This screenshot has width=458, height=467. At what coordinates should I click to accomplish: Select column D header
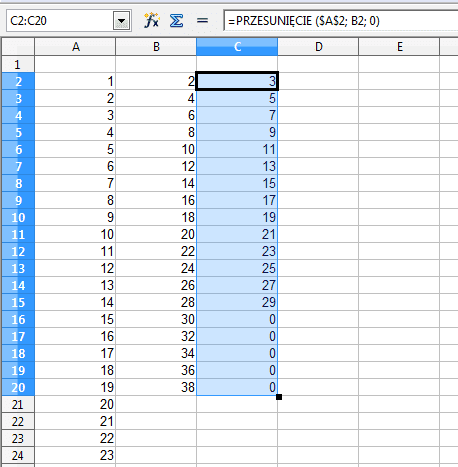(318, 47)
